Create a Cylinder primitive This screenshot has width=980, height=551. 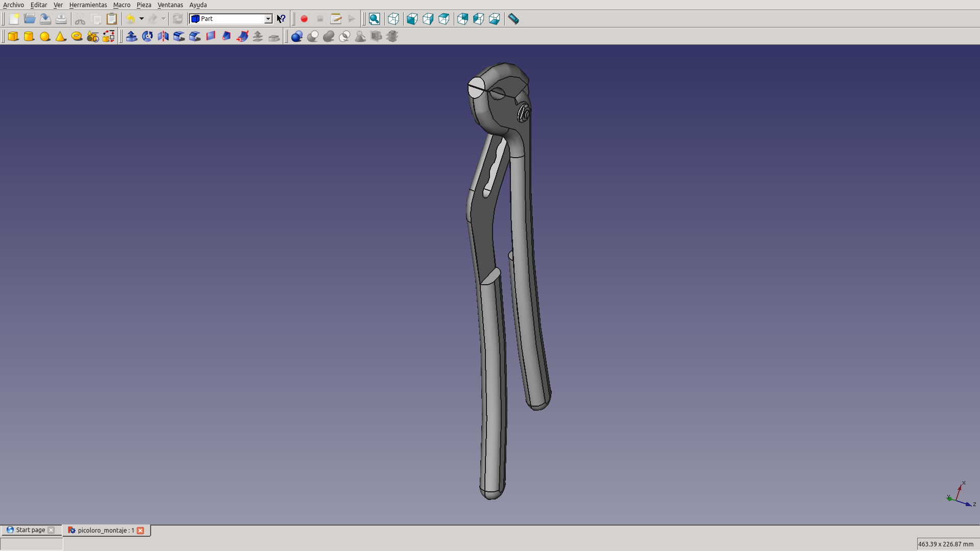point(29,36)
